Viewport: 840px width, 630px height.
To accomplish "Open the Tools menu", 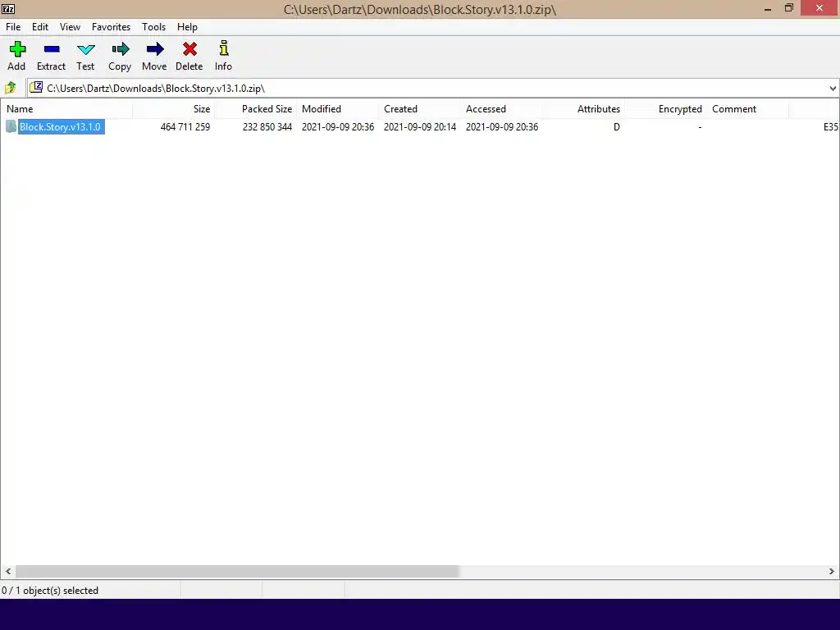I will tap(153, 27).
